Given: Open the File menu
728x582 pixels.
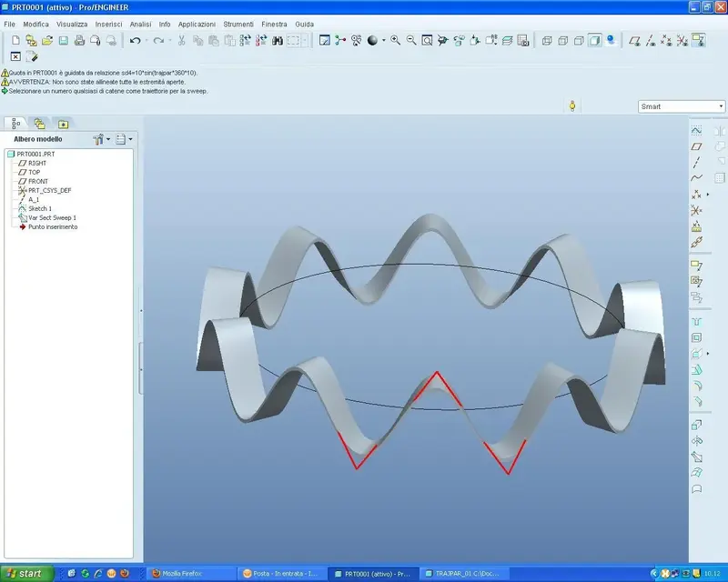Looking at the screenshot, I should click(9, 25).
